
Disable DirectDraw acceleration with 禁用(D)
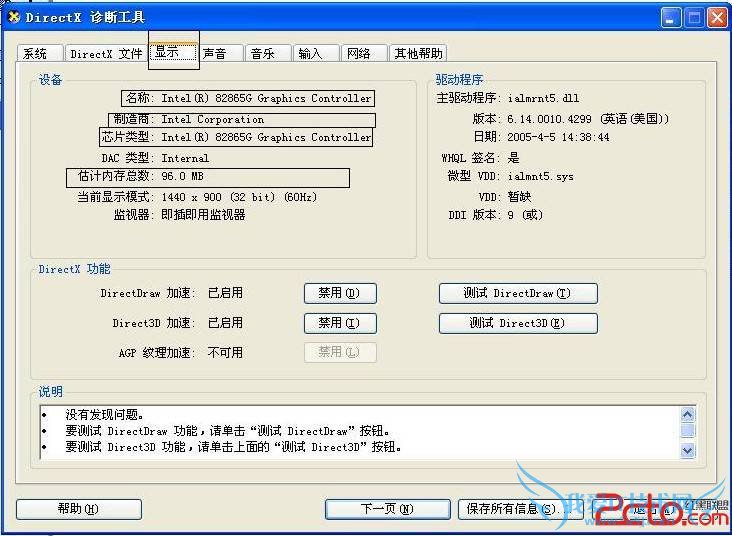tap(340, 293)
